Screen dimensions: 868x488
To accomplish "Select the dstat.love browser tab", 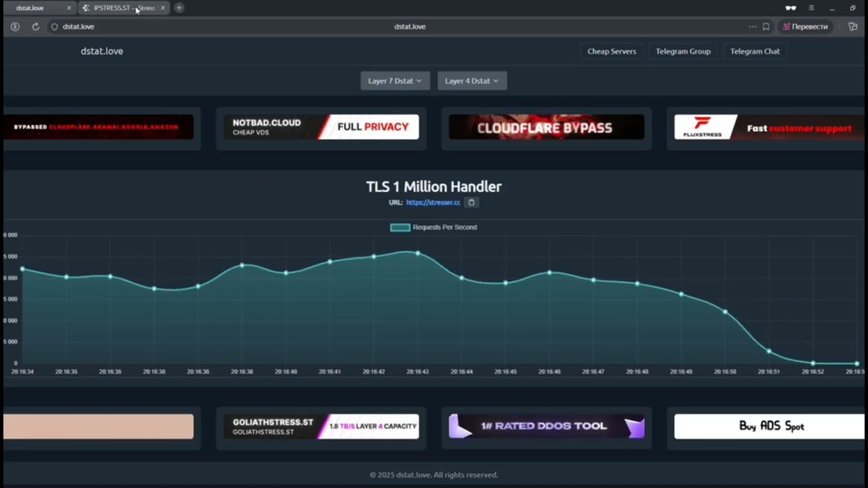I will tap(38, 8).
